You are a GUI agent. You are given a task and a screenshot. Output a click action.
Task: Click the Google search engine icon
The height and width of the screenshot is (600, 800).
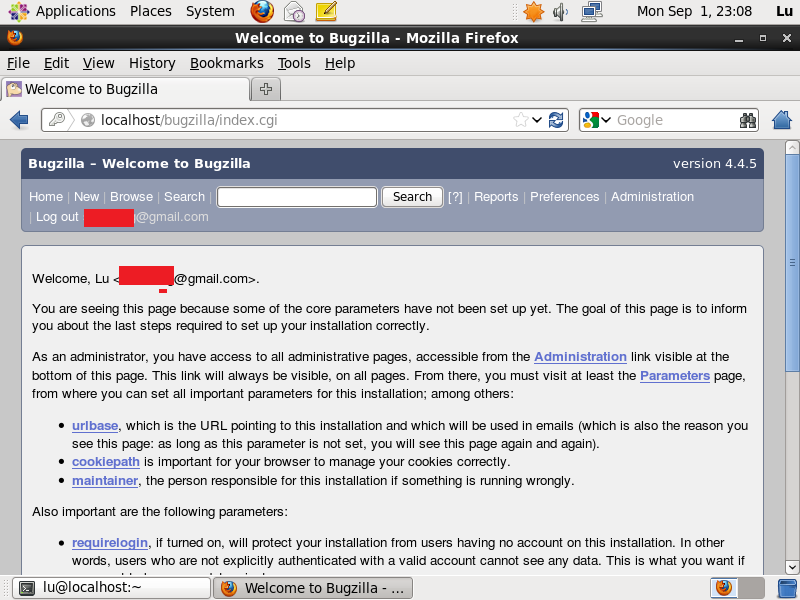590,120
